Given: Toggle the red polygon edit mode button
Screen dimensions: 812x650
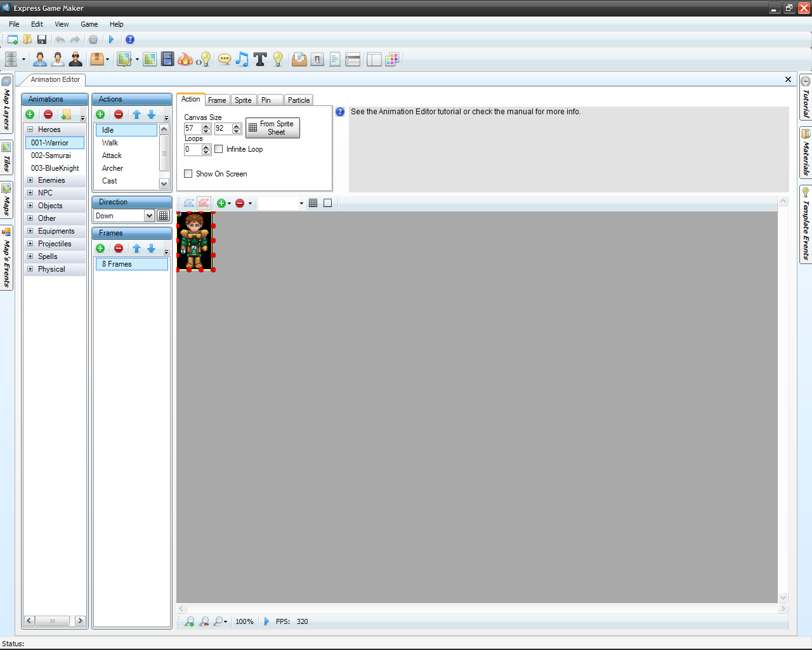Looking at the screenshot, I should click(x=204, y=203).
